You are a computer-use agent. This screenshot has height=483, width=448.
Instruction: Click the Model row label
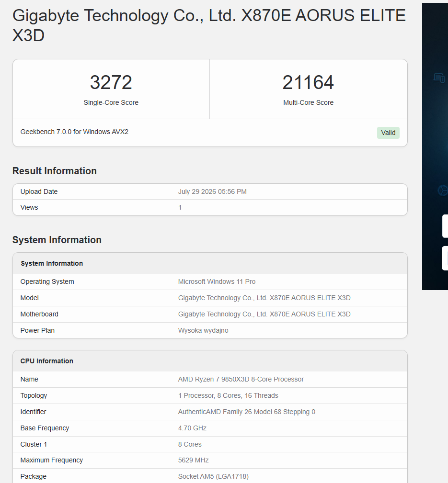click(30, 298)
